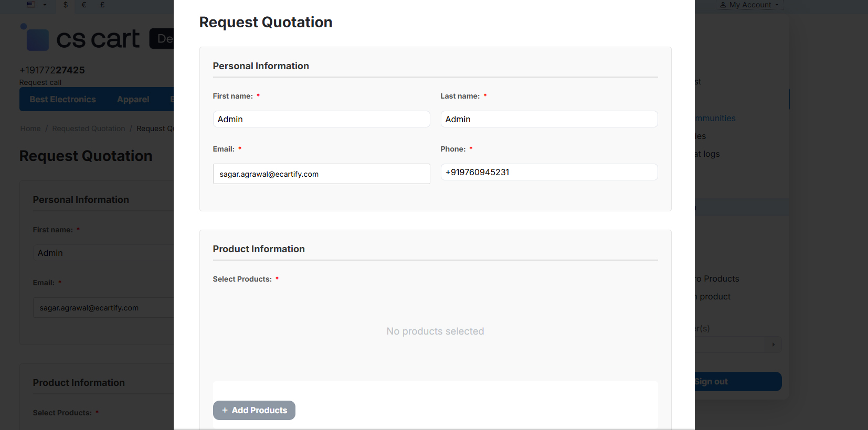Choose the pound sterling currency symbol
868x430 pixels.
click(x=102, y=5)
